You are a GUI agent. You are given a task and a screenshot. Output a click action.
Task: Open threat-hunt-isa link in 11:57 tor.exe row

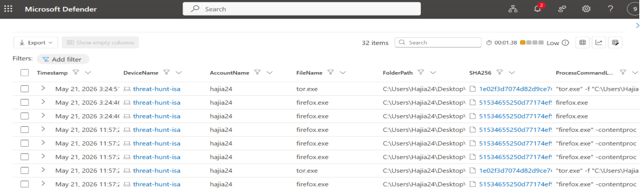point(156,171)
